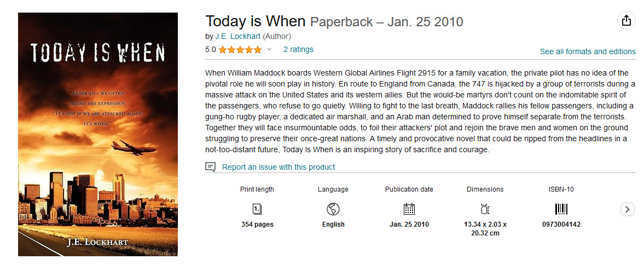Click the Publication date calendar icon
The width and height of the screenshot is (644, 271).
[409, 209]
